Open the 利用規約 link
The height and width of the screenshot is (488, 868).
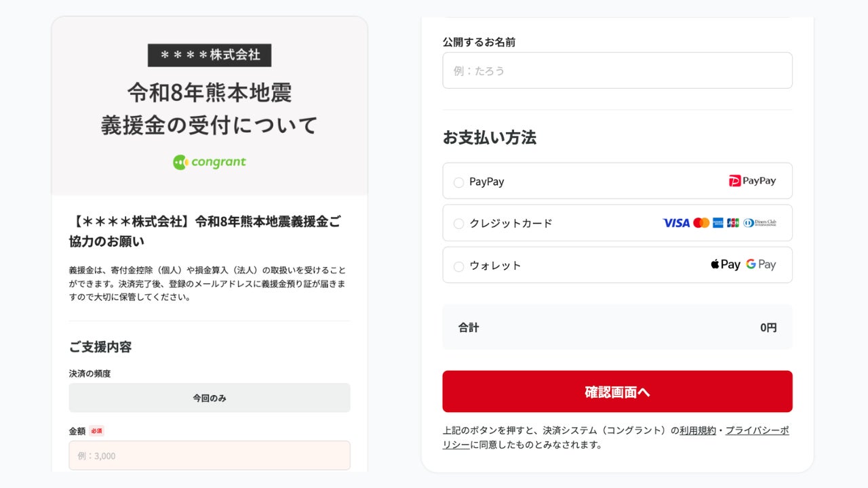[698, 430]
